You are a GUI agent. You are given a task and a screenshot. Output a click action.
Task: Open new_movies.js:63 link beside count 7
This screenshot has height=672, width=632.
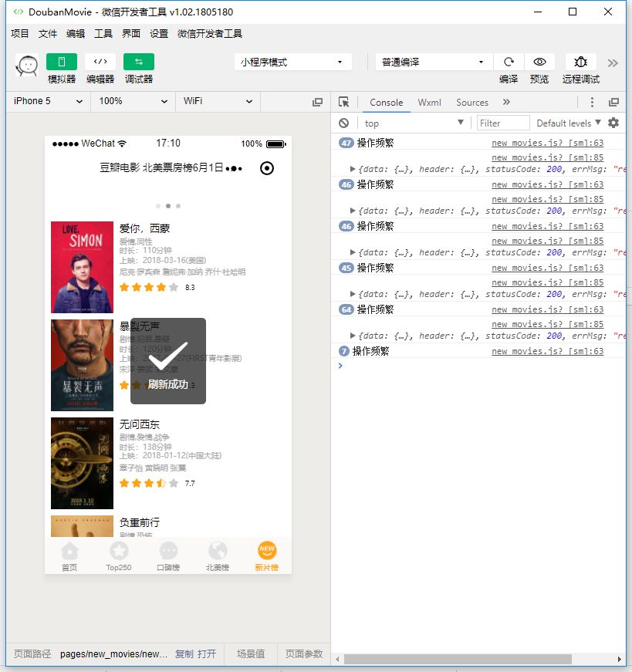tap(548, 351)
